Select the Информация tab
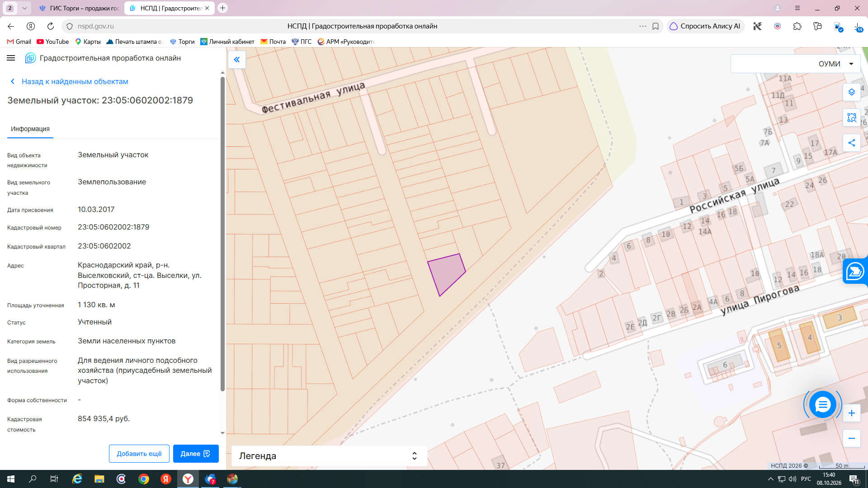 30,129
